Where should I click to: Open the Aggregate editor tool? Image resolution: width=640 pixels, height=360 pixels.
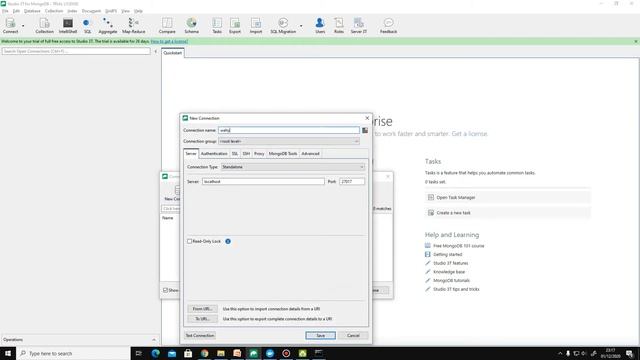click(108, 25)
